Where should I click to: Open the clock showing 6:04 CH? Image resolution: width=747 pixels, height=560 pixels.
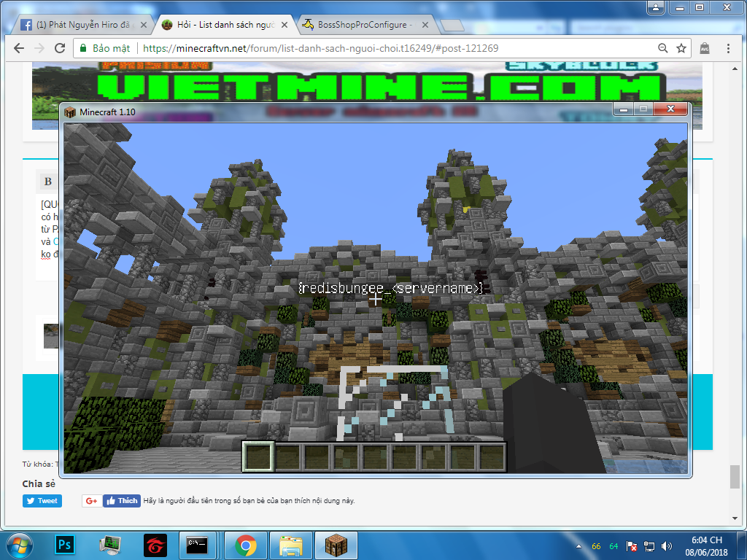(x=706, y=546)
